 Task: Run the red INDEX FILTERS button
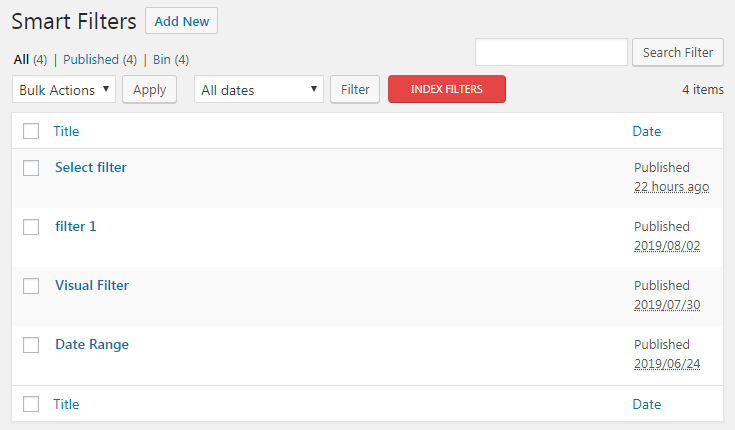[x=447, y=89]
